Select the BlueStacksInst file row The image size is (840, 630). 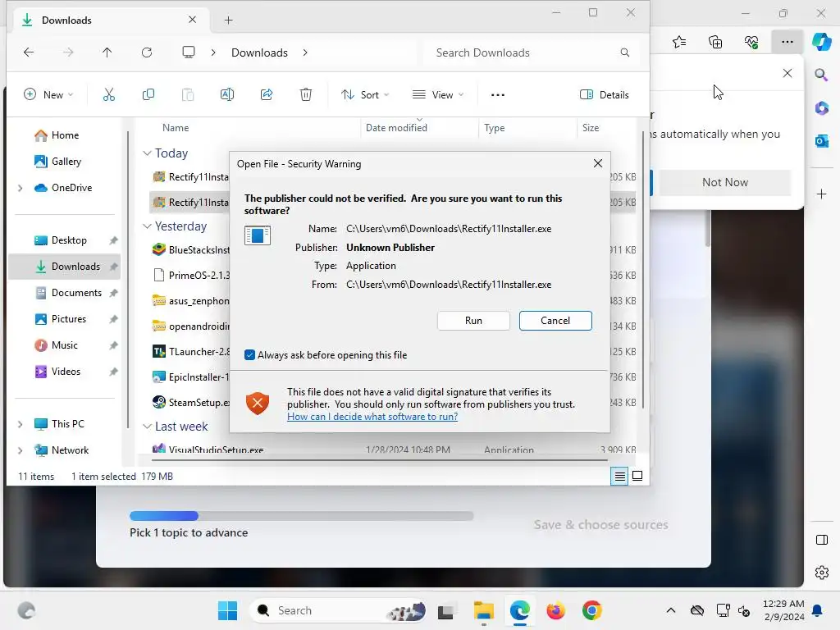point(190,249)
